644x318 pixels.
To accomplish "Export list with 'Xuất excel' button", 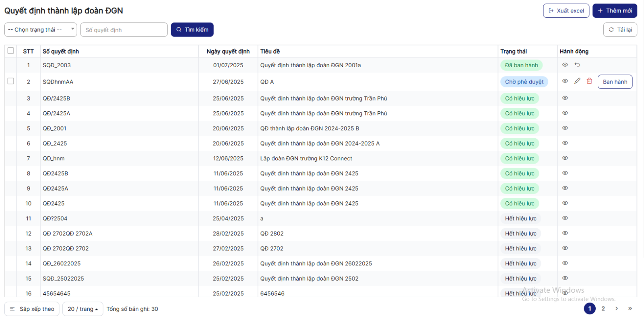I will point(566,11).
